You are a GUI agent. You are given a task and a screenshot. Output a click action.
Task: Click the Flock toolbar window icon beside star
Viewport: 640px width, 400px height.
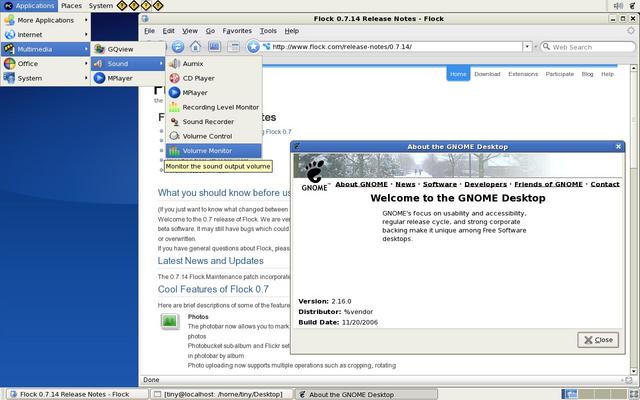(x=233, y=47)
